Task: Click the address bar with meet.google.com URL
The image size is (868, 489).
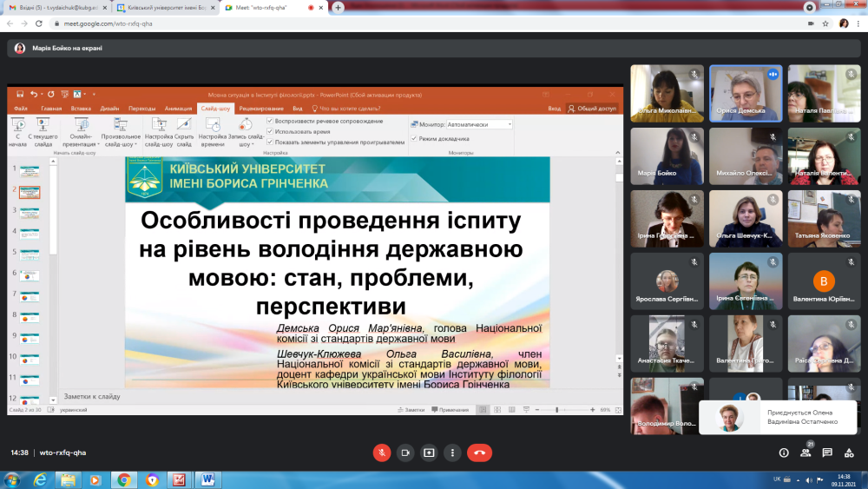Action: click(426, 23)
